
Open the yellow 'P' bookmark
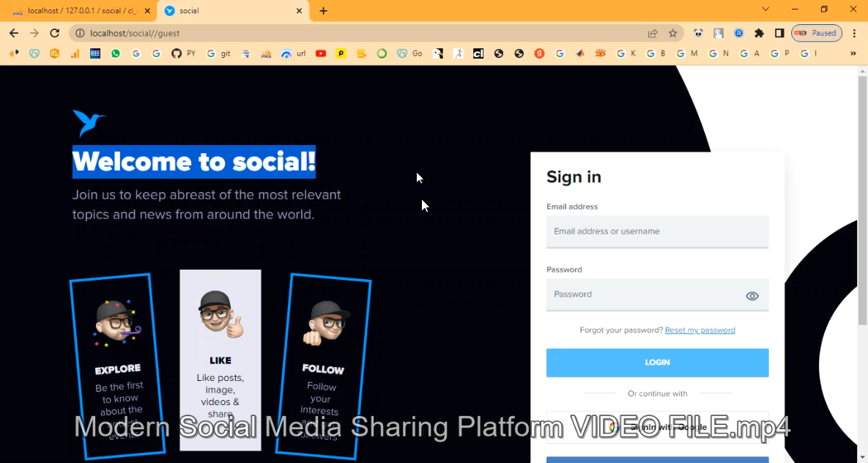[x=341, y=53]
